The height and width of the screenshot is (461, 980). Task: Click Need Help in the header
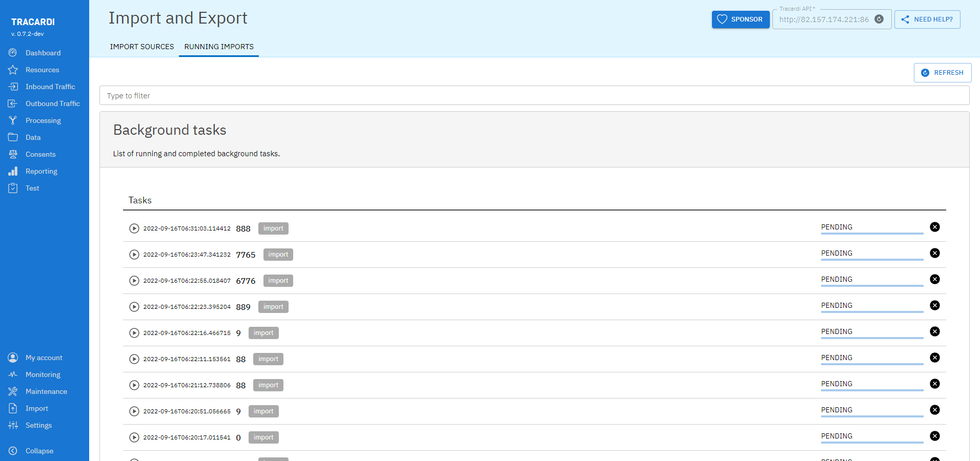[927, 19]
